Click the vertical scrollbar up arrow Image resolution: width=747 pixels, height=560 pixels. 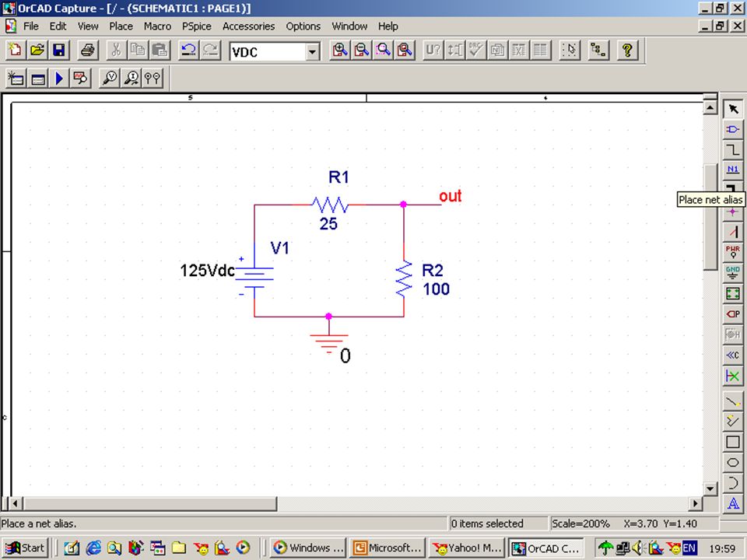pos(710,108)
